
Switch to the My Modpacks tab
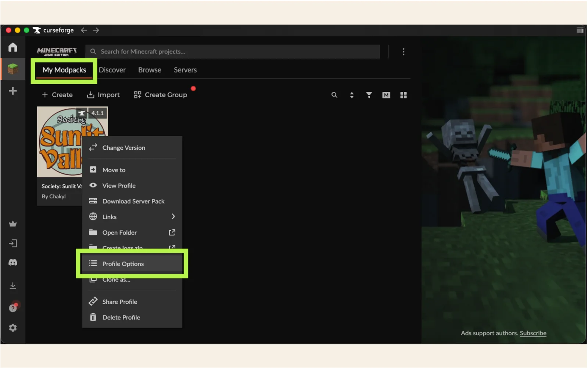tap(64, 70)
